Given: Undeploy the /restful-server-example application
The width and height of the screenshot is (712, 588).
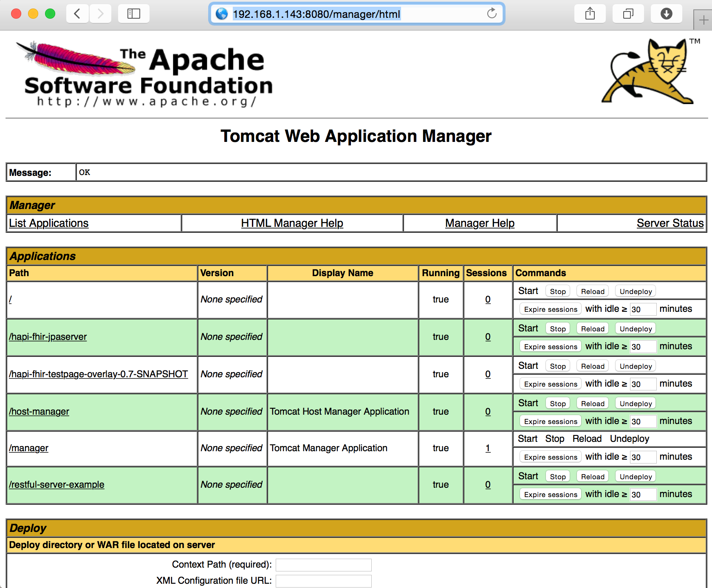Looking at the screenshot, I should [x=636, y=477].
